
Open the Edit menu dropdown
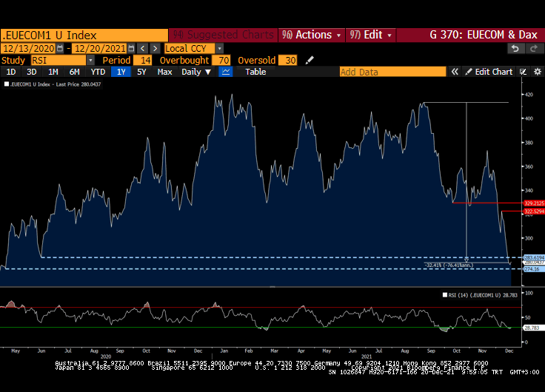click(370, 35)
